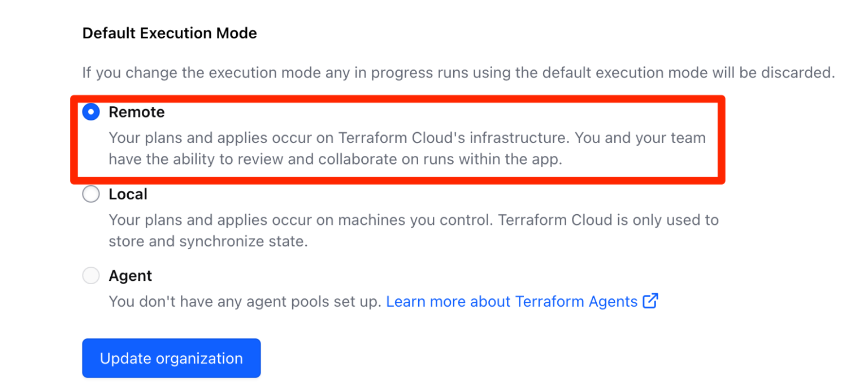Select the Agent execution mode option
Viewport: 868px width, 391px height.
91,276
